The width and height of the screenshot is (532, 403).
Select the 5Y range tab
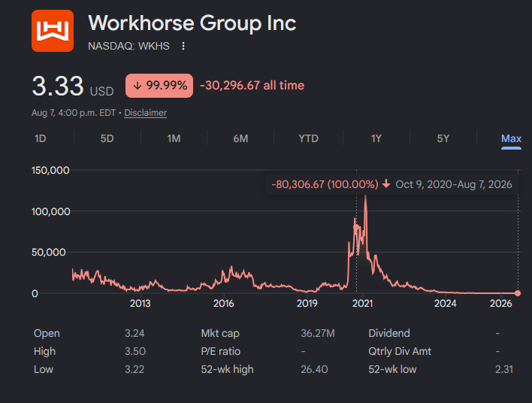(443, 138)
